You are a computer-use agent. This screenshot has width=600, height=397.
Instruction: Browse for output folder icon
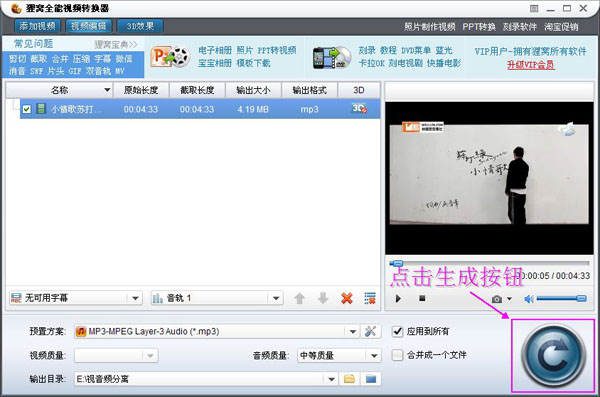[x=349, y=379]
